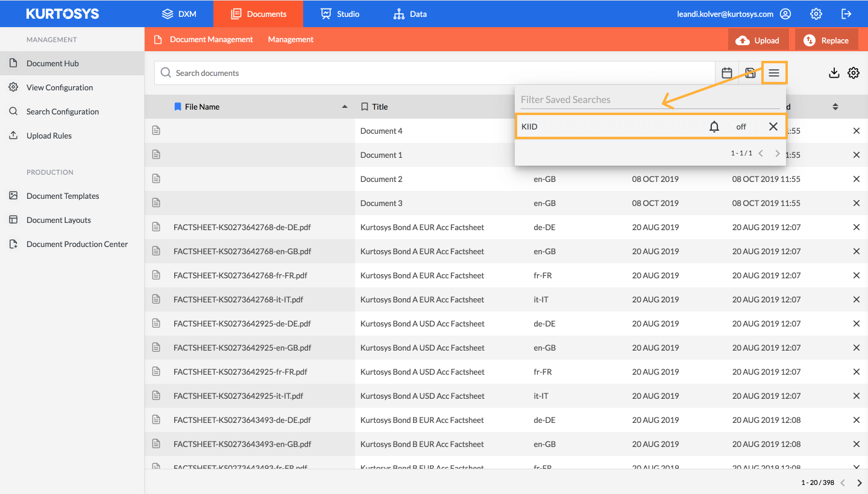Focus the Search documents field
The width and height of the screenshot is (868, 494).
pyautogui.click(x=435, y=73)
